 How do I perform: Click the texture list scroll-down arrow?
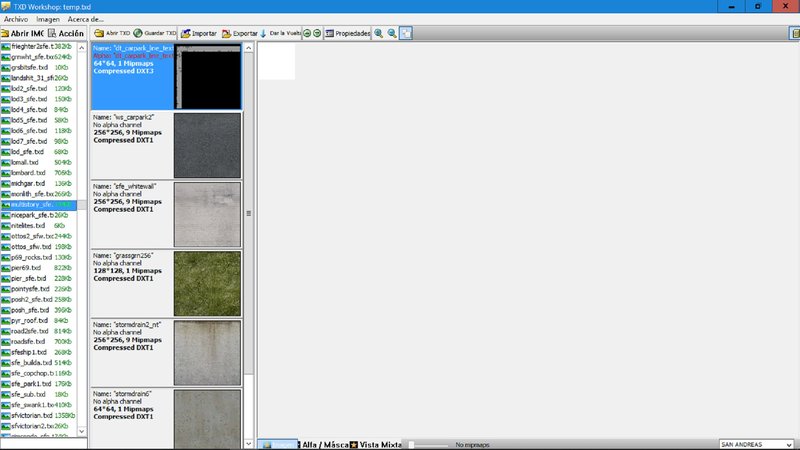click(248, 444)
